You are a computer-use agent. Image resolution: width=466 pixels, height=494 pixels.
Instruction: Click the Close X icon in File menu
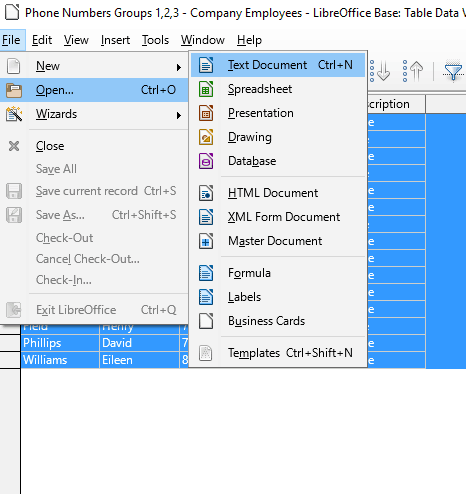click(x=14, y=146)
